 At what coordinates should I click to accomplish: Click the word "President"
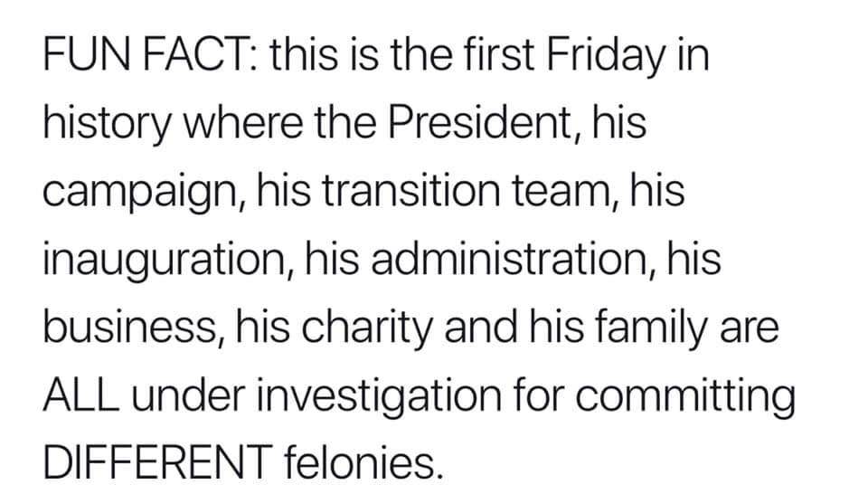click(470, 125)
